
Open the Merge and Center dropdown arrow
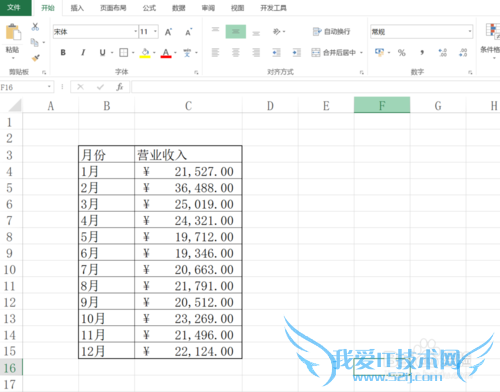tap(361, 52)
